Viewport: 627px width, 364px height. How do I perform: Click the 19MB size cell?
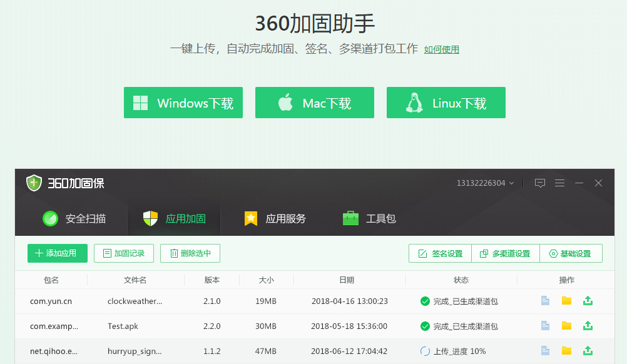point(266,301)
